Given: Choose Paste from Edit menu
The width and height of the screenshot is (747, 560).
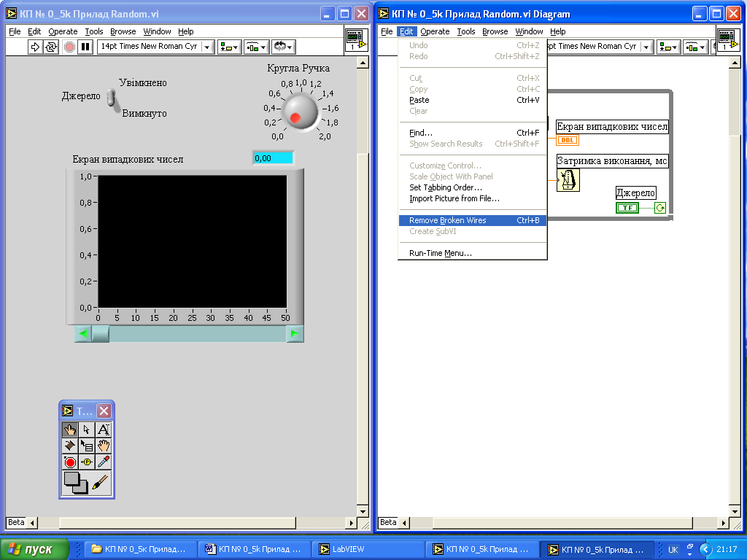Looking at the screenshot, I should pyautogui.click(x=472, y=100).
